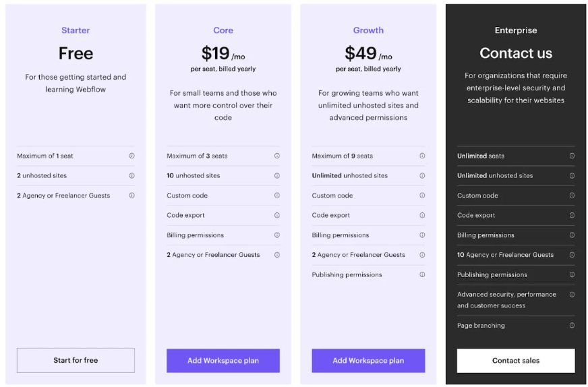588x387 pixels.
Task: Show info for Core Code export
Action: click(x=276, y=215)
